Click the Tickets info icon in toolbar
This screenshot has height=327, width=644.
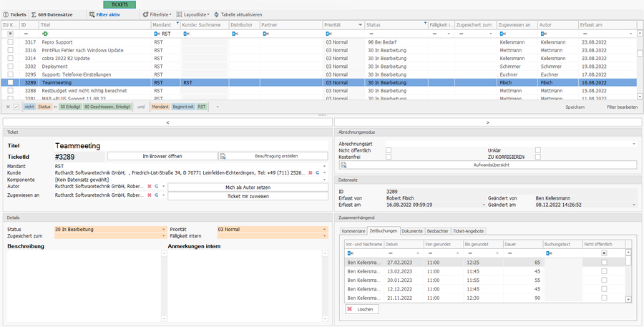[6, 15]
